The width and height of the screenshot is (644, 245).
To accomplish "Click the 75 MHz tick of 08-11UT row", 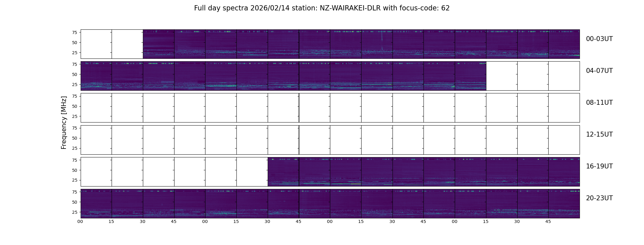I will 74,96.
